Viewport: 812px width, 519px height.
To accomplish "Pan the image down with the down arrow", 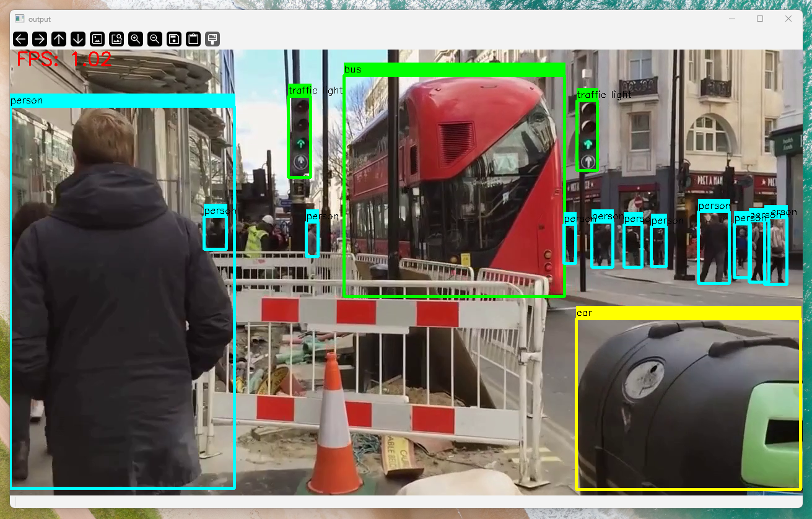I will 78,39.
